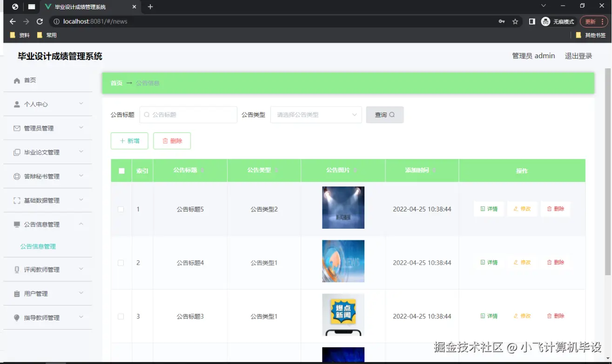Screen dimensions: 612x364
Task: Open 管理员管理 via its envelope icon
Action: point(16,128)
